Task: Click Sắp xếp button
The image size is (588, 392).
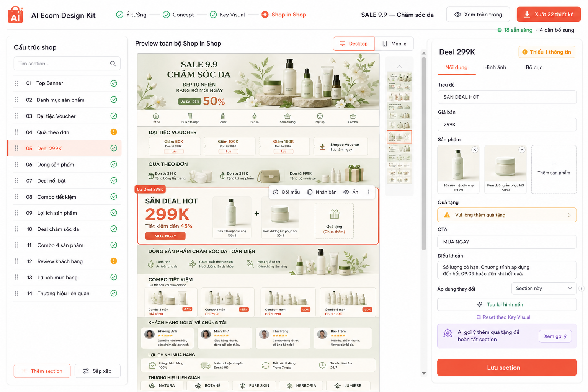Action: [x=98, y=371]
